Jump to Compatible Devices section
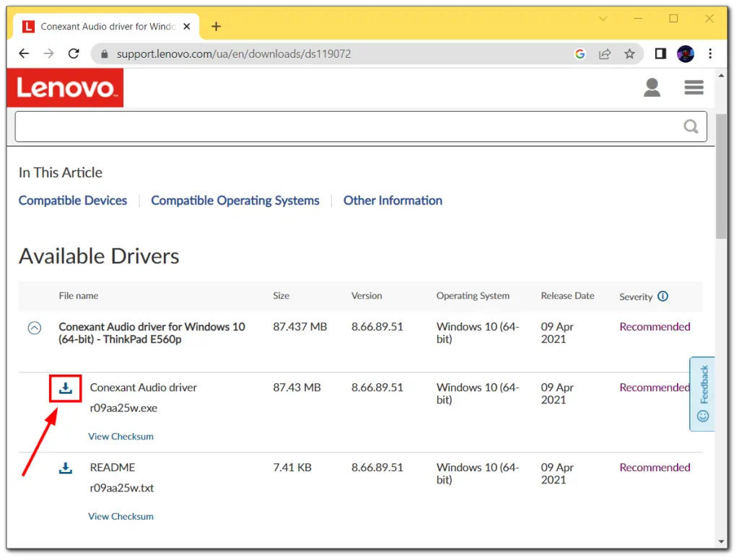This screenshot has height=560, width=739. [x=73, y=201]
